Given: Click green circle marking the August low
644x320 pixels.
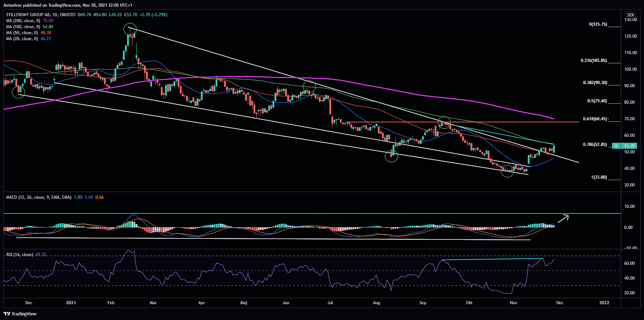Looking at the screenshot, I should pyautogui.click(x=391, y=156).
